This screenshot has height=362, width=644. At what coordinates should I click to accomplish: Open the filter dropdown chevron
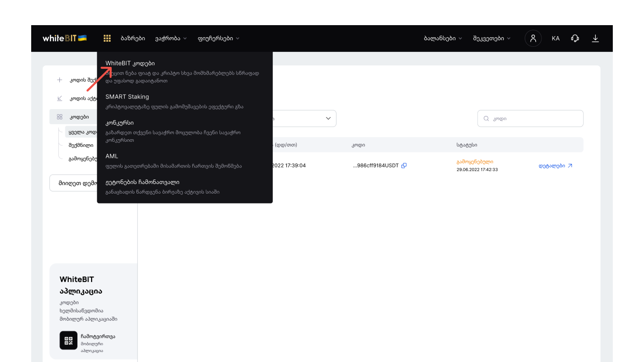[x=329, y=119]
